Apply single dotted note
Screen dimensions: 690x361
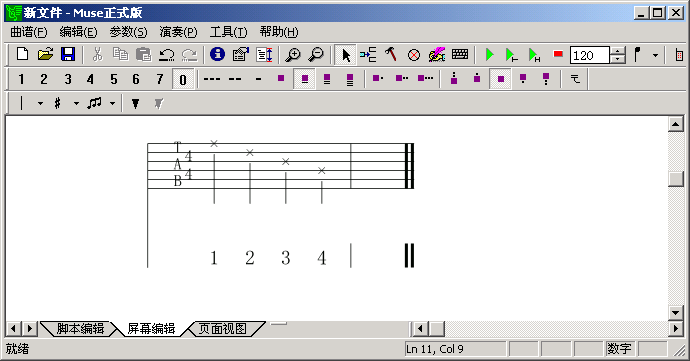[x=378, y=79]
